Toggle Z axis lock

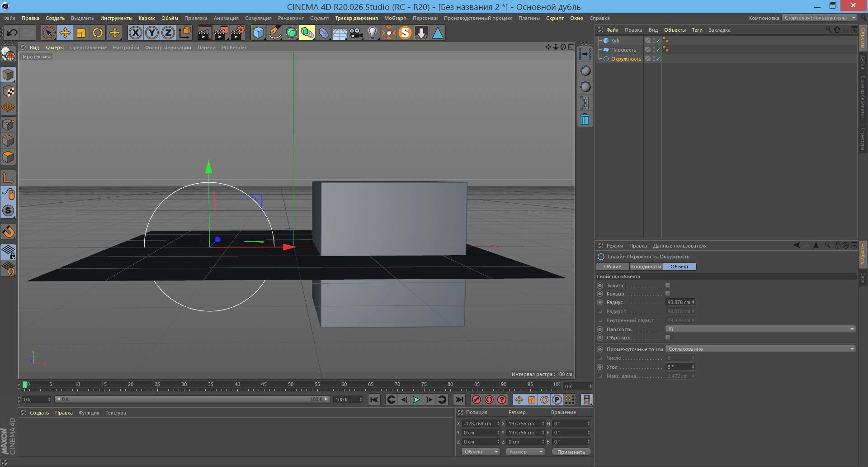[x=168, y=33]
